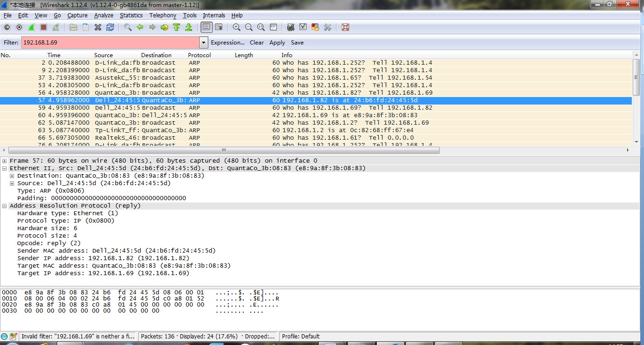Open the Telephony menu

point(163,15)
